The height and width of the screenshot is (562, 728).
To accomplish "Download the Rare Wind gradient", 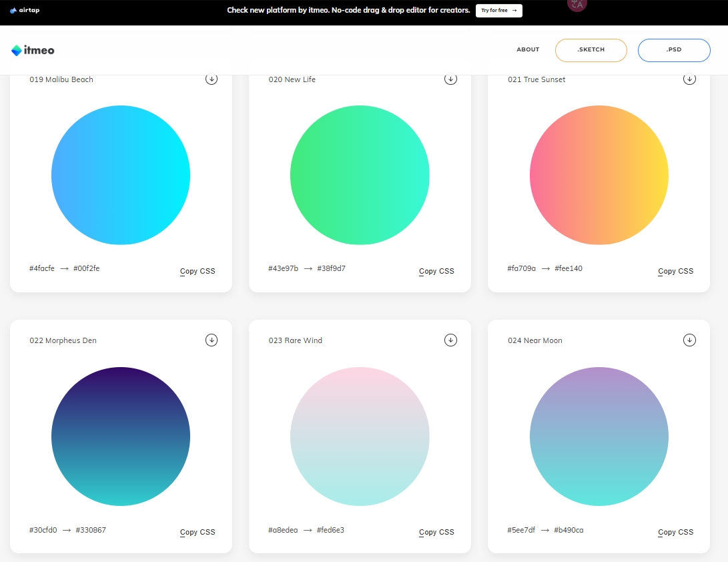I will [x=450, y=340].
